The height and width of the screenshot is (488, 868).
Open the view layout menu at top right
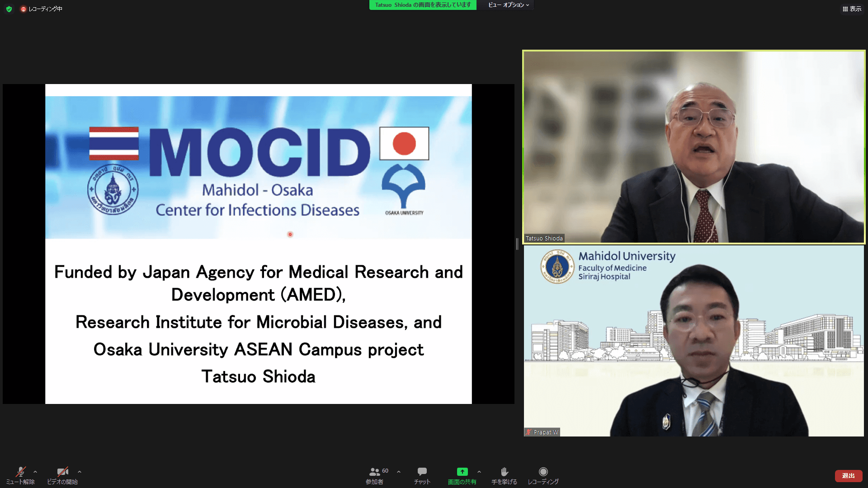[x=852, y=9]
